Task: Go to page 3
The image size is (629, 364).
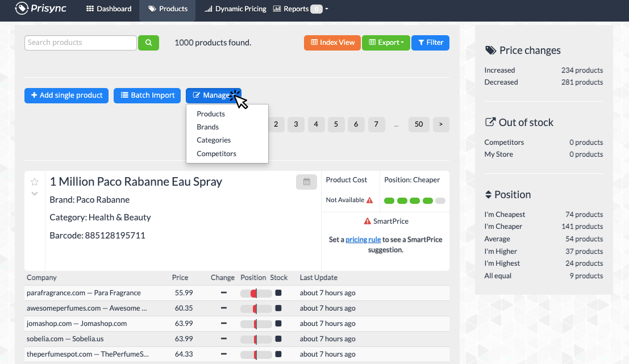Action: (x=296, y=124)
